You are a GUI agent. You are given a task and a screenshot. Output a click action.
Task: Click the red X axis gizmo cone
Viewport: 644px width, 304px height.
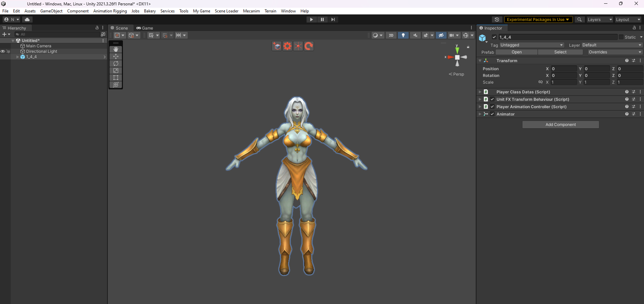coord(451,57)
